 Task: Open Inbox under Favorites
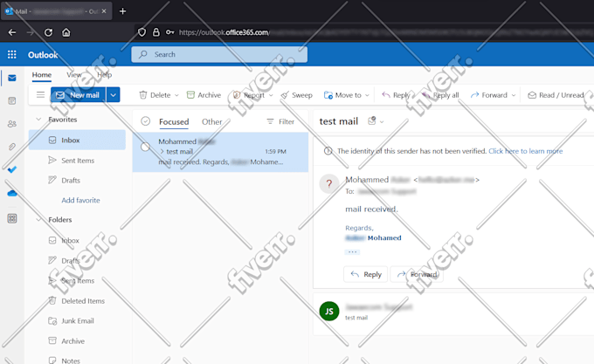[77, 140]
